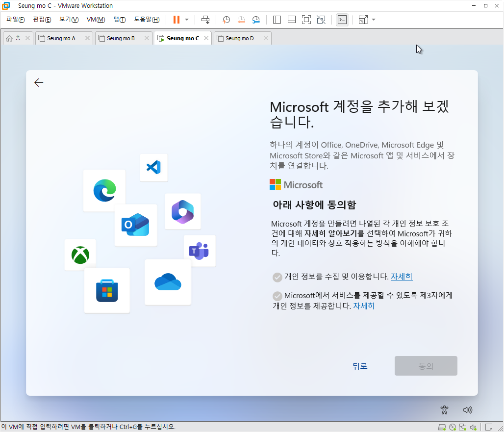This screenshot has height=432, width=504.
Task: Revert the VM to its previous snapshot
Action: click(241, 20)
